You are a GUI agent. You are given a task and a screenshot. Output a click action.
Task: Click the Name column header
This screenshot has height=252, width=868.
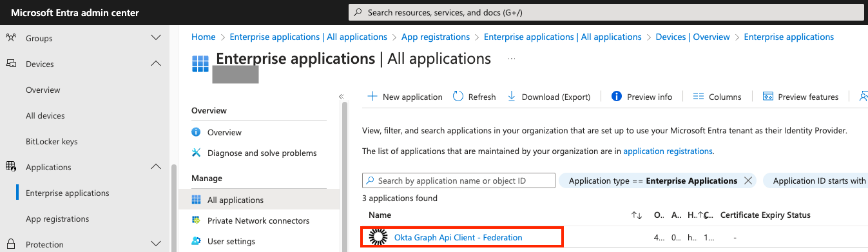[380, 215]
